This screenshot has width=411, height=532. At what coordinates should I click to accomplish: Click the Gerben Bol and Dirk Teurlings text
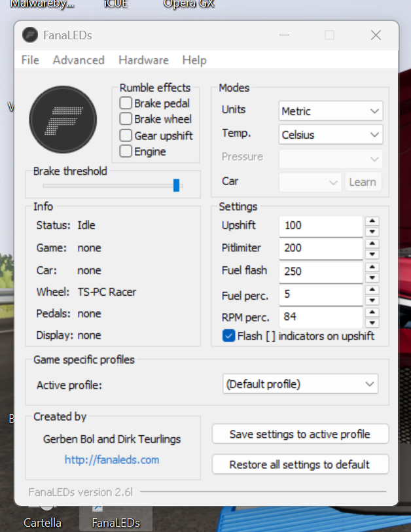pyautogui.click(x=112, y=439)
